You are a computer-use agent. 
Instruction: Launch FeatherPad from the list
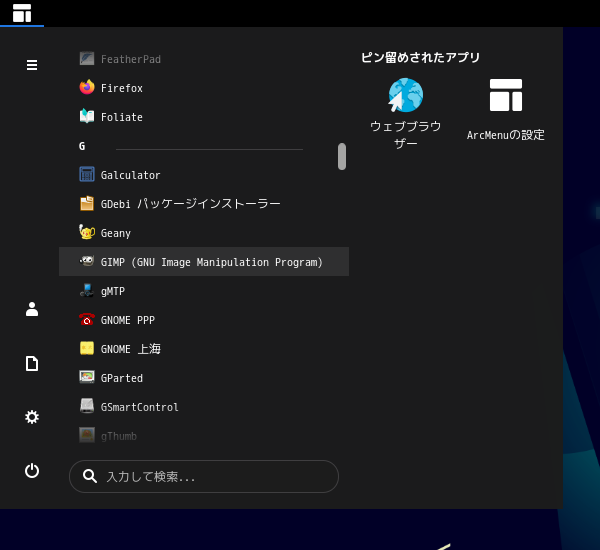(204, 59)
